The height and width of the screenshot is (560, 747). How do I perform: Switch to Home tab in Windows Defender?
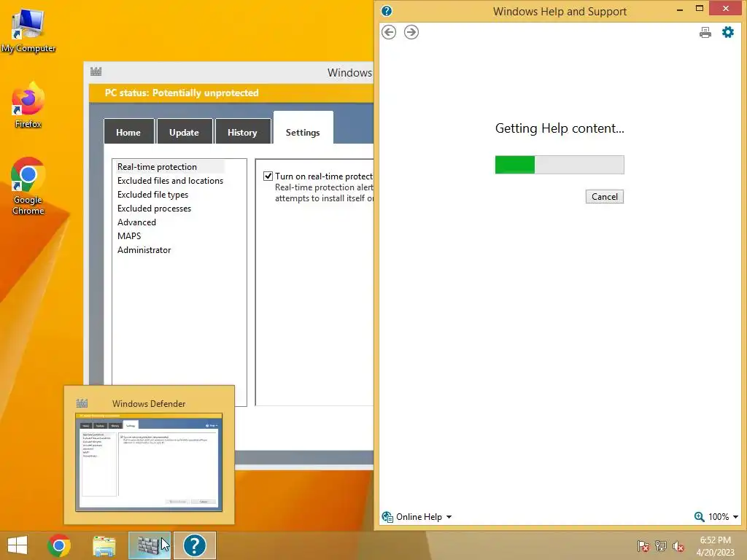point(128,132)
